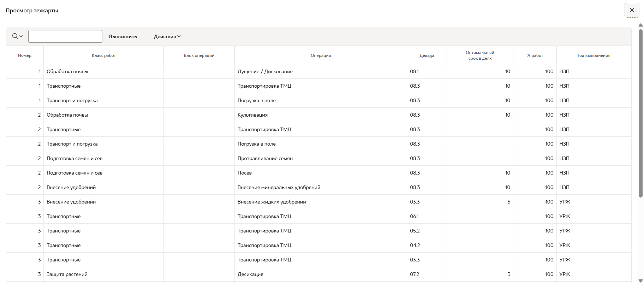The width and height of the screenshot is (644, 283).
Task: Sort by the Номер column header
Action: pos(25,55)
